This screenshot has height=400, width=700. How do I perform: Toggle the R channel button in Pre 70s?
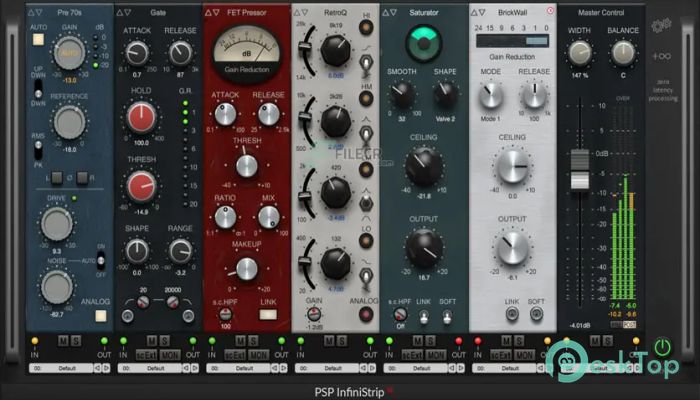coord(82,178)
